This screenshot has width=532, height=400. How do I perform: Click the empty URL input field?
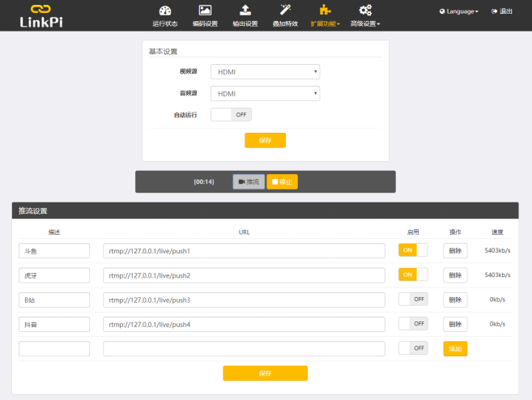point(244,349)
